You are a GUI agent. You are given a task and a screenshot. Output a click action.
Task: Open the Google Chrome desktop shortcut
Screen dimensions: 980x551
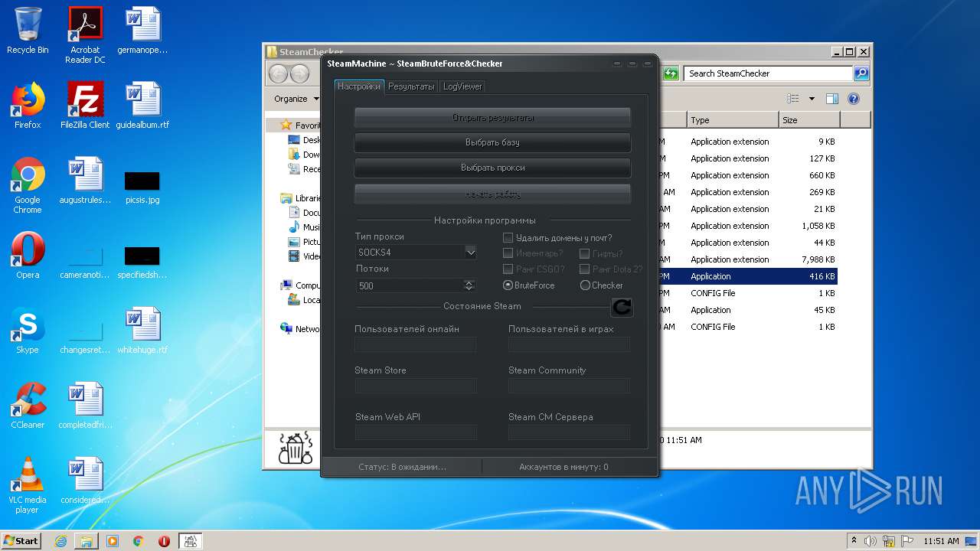[x=28, y=185]
